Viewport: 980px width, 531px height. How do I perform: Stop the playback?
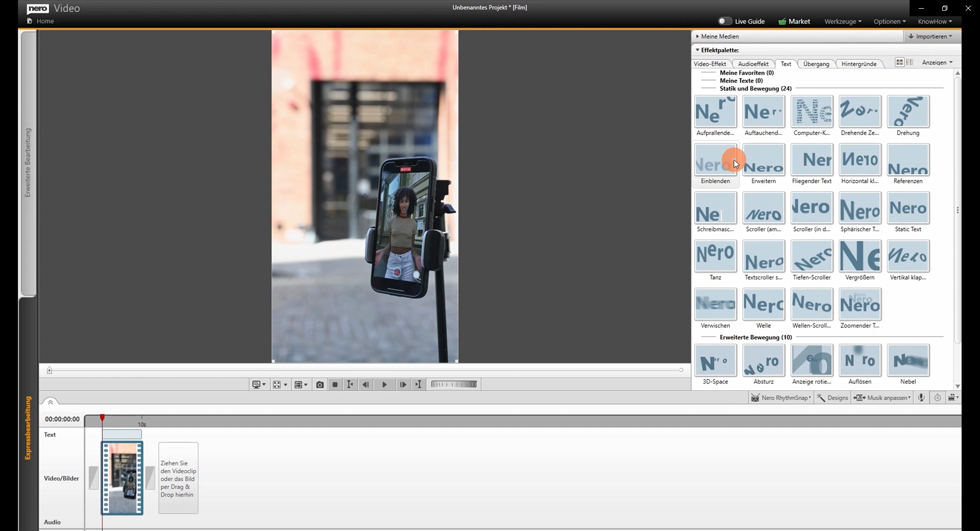(335, 384)
